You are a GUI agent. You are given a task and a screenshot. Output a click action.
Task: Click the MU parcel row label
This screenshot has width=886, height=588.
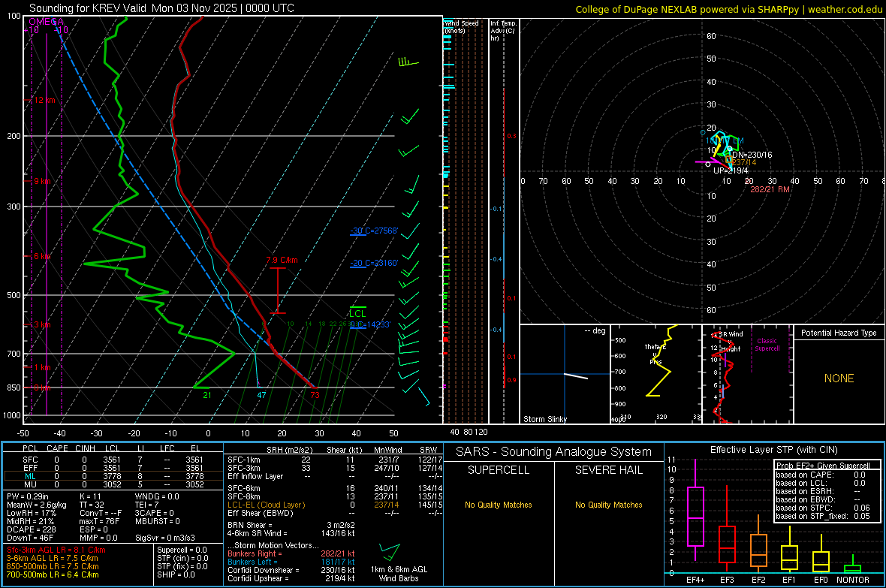pyautogui.click(x=30, y=484)
